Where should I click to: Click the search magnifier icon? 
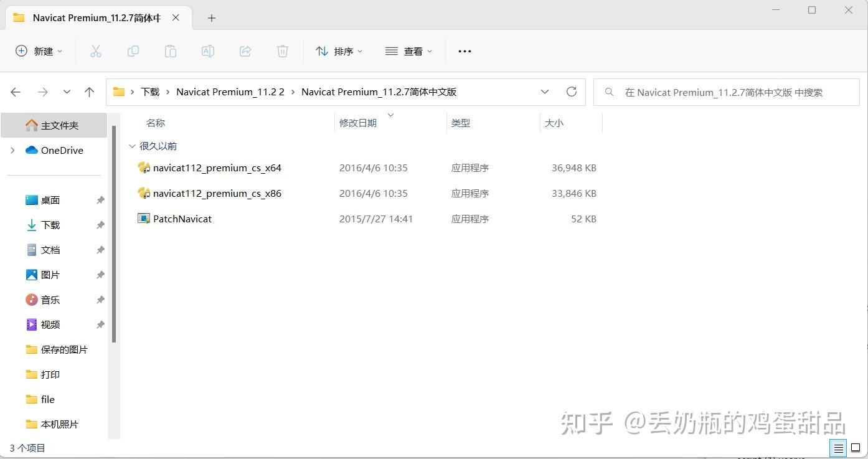coord(610,92)
